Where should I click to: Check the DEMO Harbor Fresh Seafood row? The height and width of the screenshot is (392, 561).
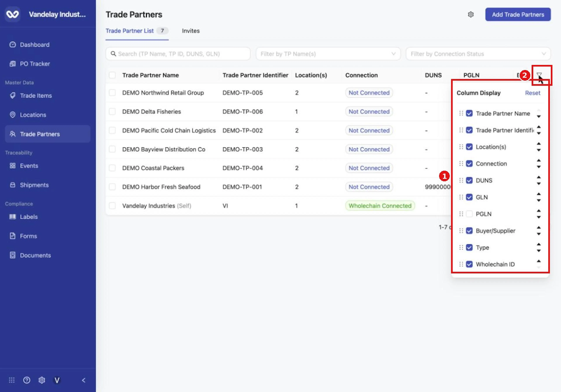112,187
